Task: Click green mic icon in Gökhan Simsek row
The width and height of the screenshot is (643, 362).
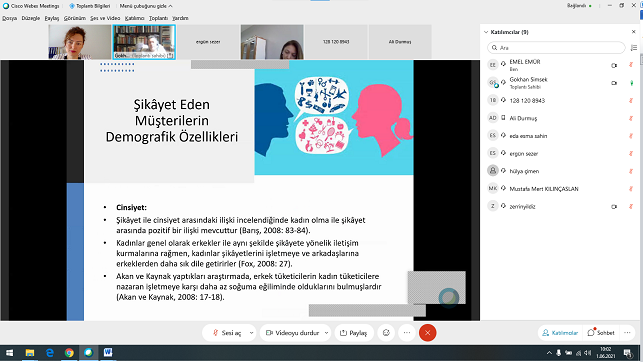Action: (632, 83)
